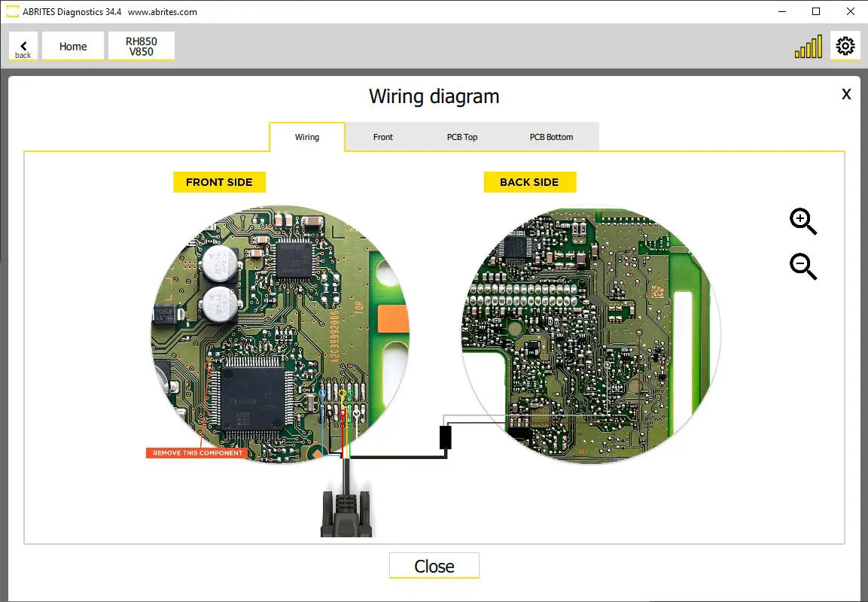Close wiring diagram with the X
Screen dimensions: 868x602
846,94
